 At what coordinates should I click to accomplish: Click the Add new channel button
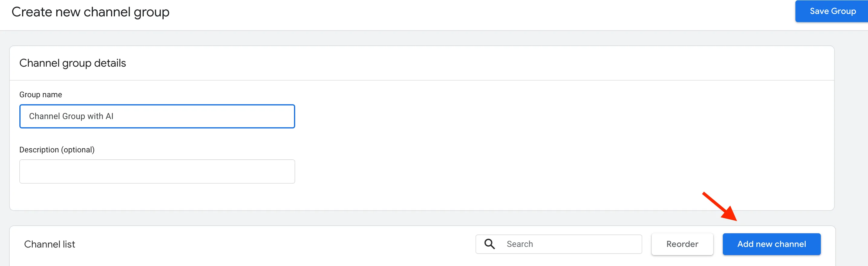click(771, 244)
